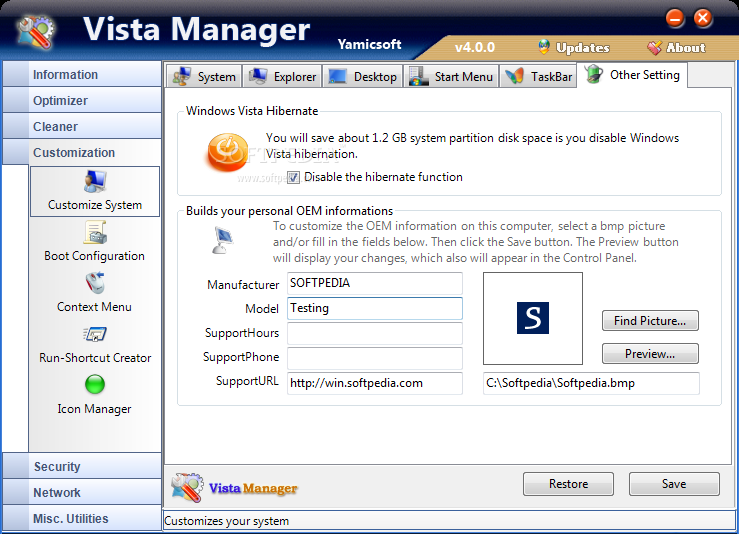Click the Updates shield icon
Screen dimensions: 739x534
click(x=544, y=47)
